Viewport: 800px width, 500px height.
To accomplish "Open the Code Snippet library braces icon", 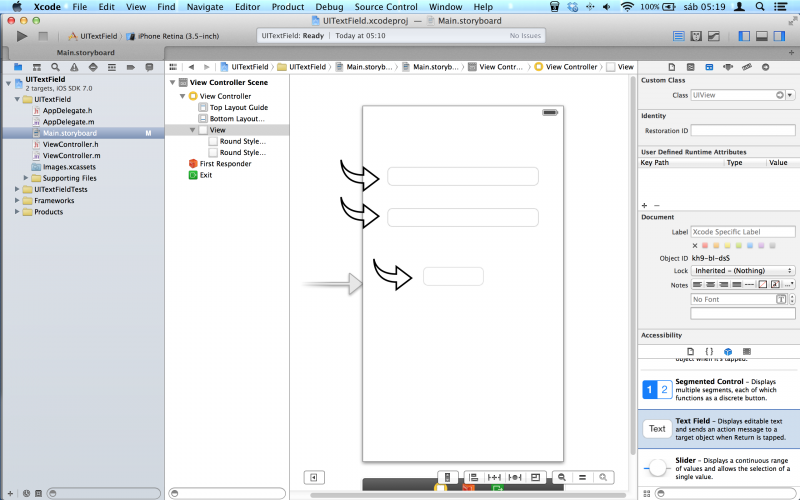I will [709, 351].
